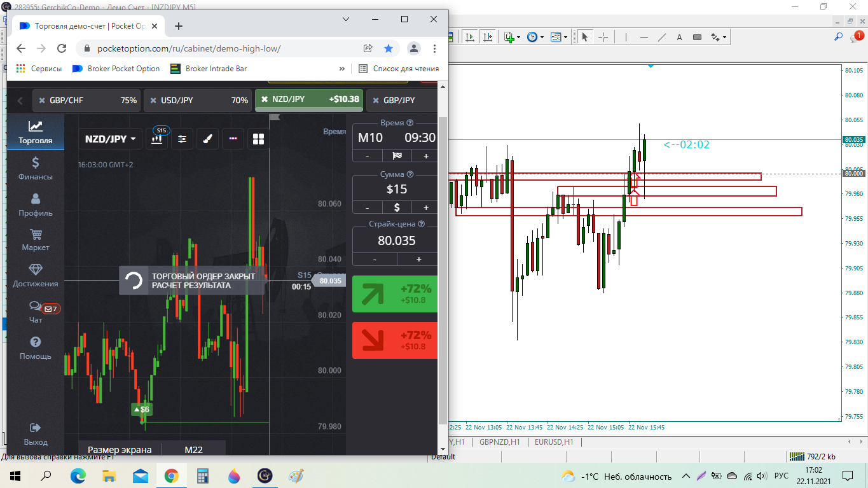Open Calculator from the Windows taskbar
Screen dimensions: 868x488
203,476
